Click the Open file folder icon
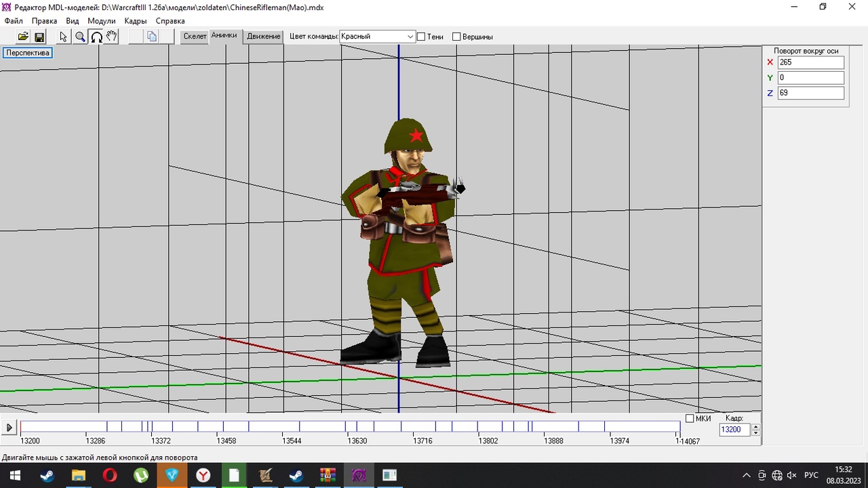 point(23,37)
